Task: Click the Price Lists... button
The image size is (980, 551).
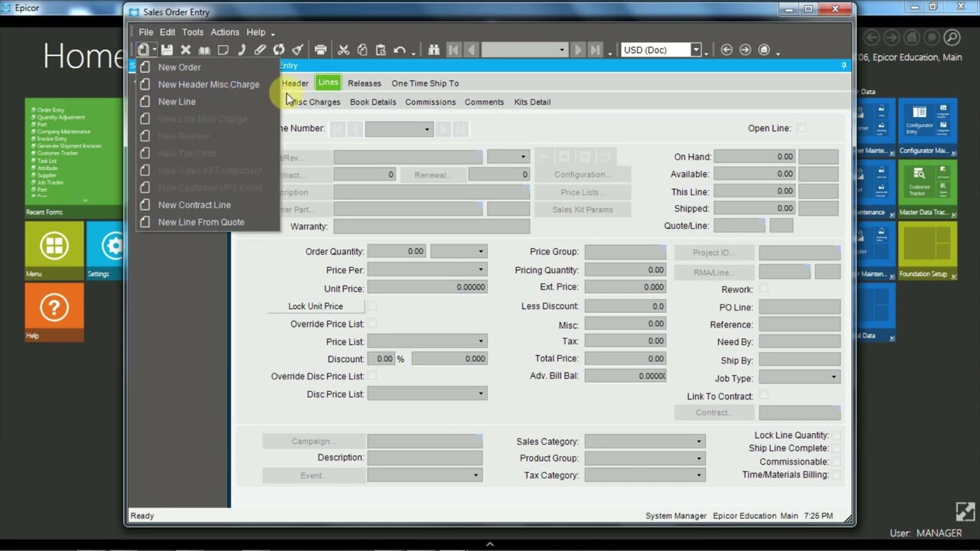Action: pyautogui.click(x=583, y=192)
